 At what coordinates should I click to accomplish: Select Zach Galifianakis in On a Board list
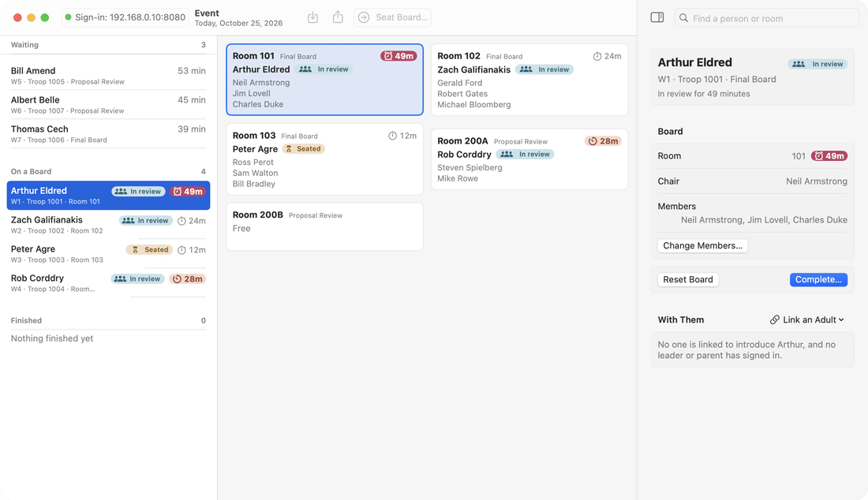(x=109, y=225)
